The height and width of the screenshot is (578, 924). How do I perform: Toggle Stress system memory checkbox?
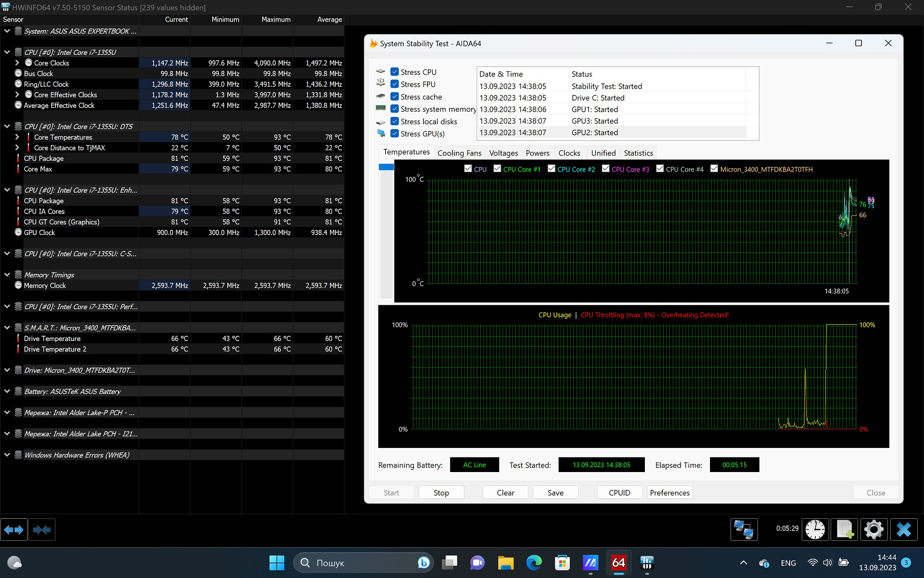395,109
